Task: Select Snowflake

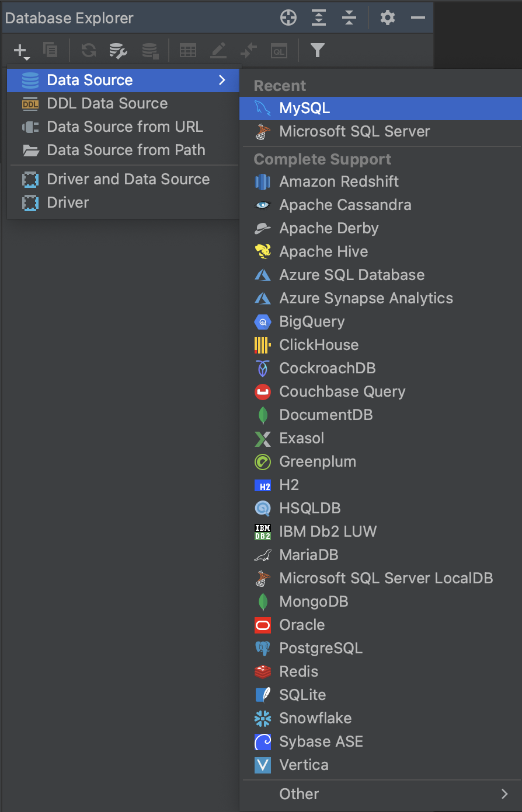Action: 381,718
